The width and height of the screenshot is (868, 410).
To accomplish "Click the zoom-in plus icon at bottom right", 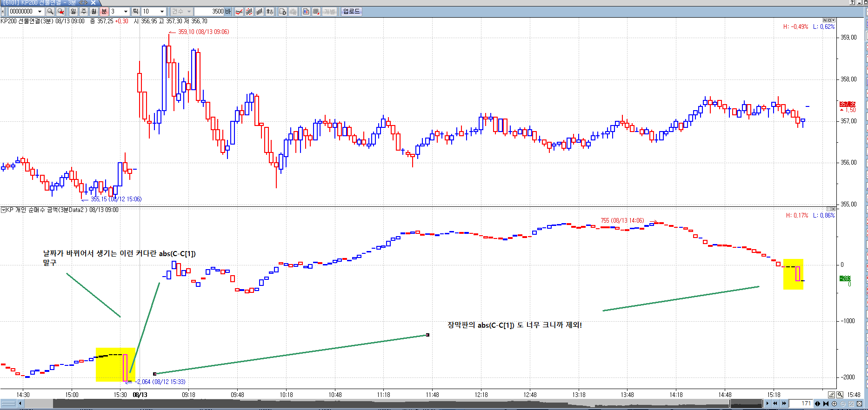I will pyautogui.click(x=835, y=403).
